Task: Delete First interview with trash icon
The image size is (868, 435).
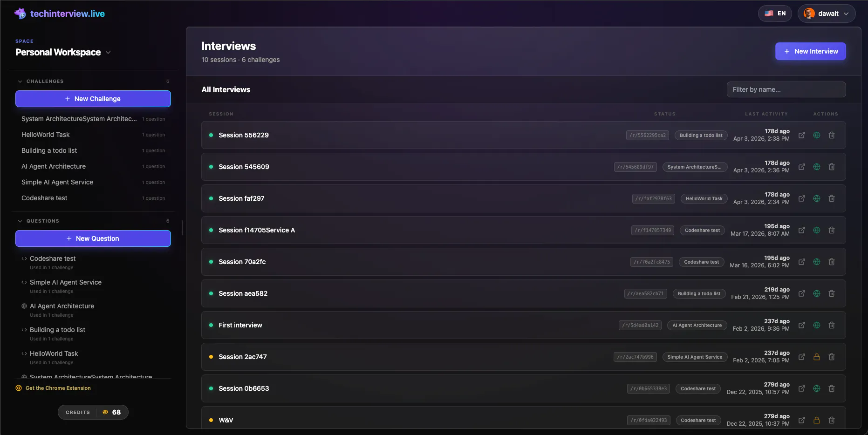Action: point(832,325)
